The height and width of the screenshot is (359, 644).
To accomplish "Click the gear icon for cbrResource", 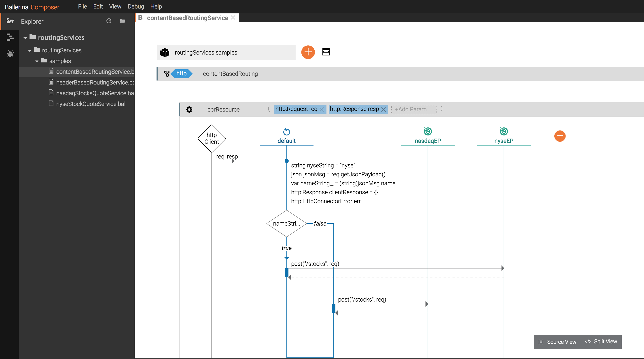I will coord(189,110).
